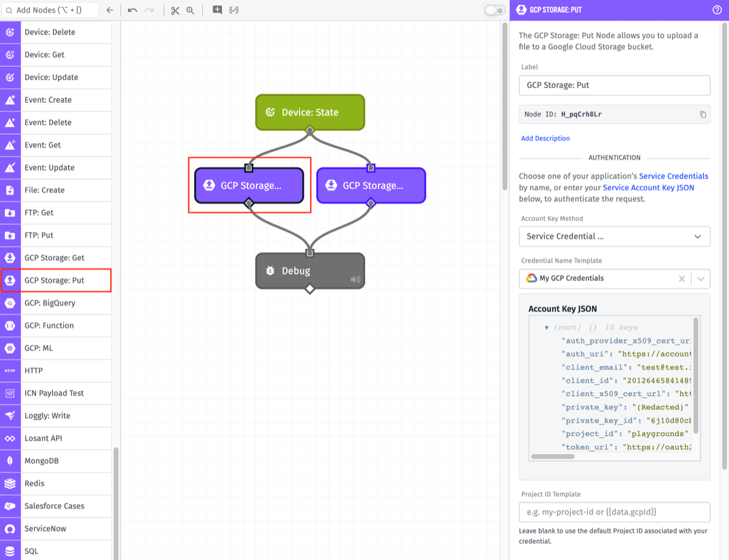The width and height of the screenshot is (729, 560).
Task: Click the properties panel vertical scrollbar
Action: pos(725,245)
